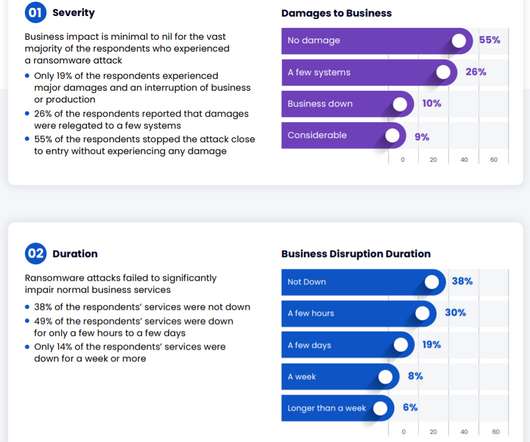This screenshot has width=530, height=442.
Task: Click the Duration section heading
Action: coord(75,254)
